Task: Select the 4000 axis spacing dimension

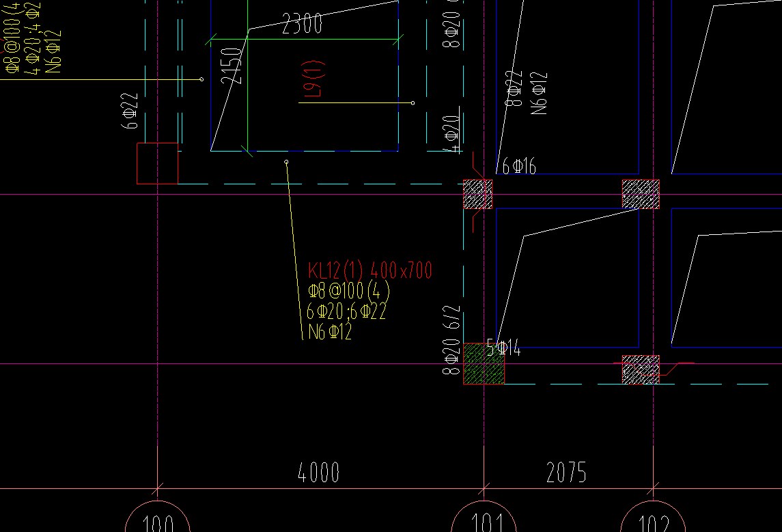Action: 319,473
